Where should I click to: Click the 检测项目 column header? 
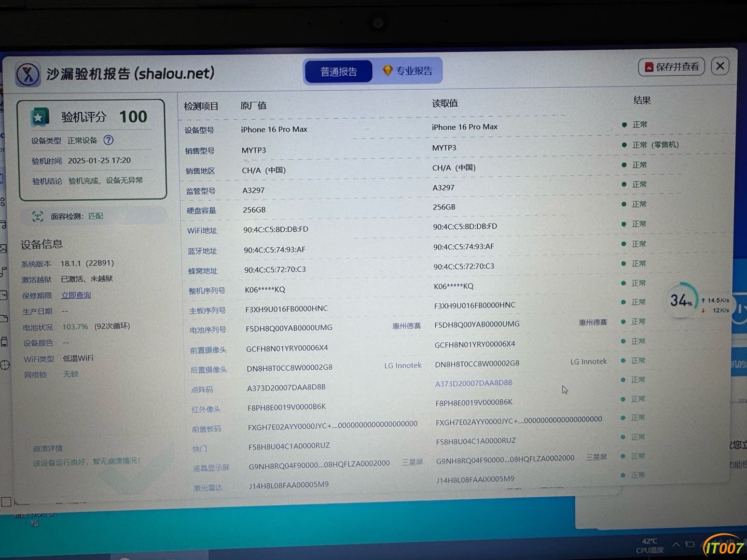click(201, 106)
